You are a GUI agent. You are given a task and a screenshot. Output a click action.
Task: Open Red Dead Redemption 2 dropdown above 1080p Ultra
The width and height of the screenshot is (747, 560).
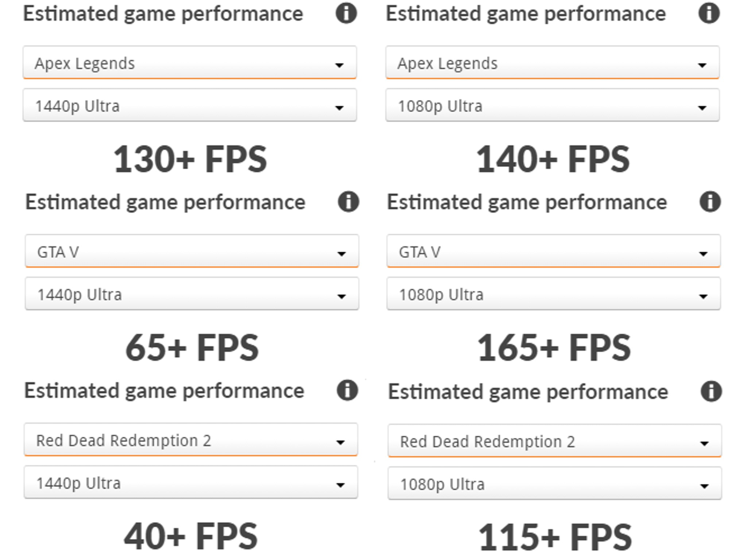coord(554,441)
